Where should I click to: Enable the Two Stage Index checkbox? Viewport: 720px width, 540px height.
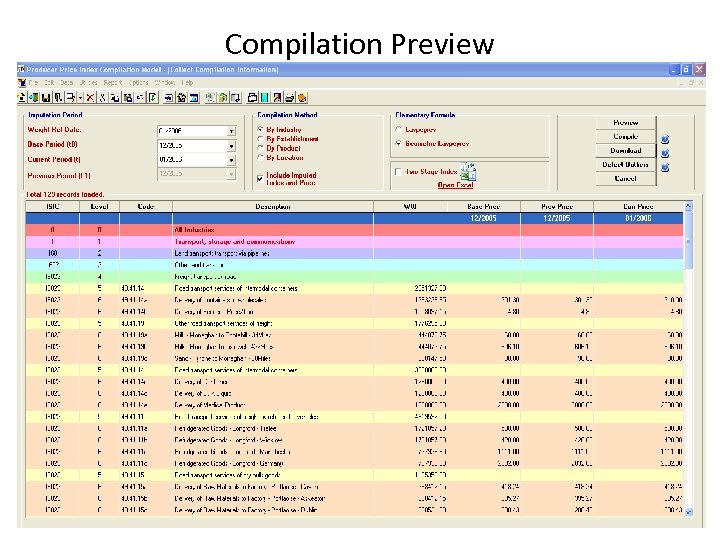point(398,172)
